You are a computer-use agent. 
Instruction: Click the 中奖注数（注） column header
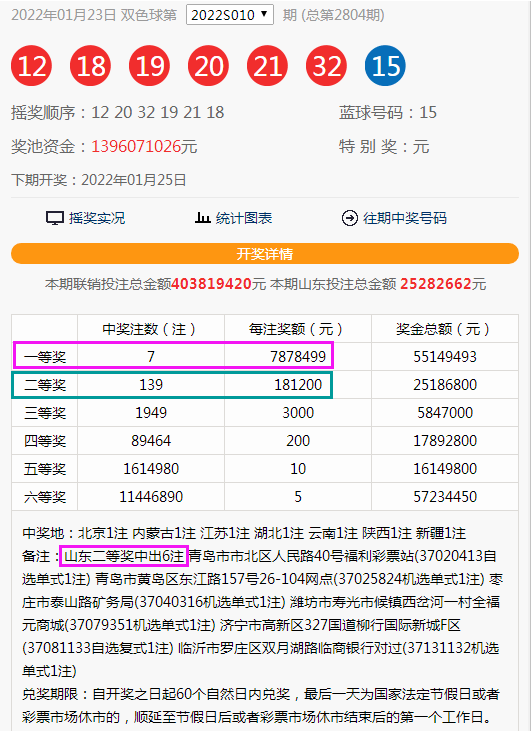(151, 329)
